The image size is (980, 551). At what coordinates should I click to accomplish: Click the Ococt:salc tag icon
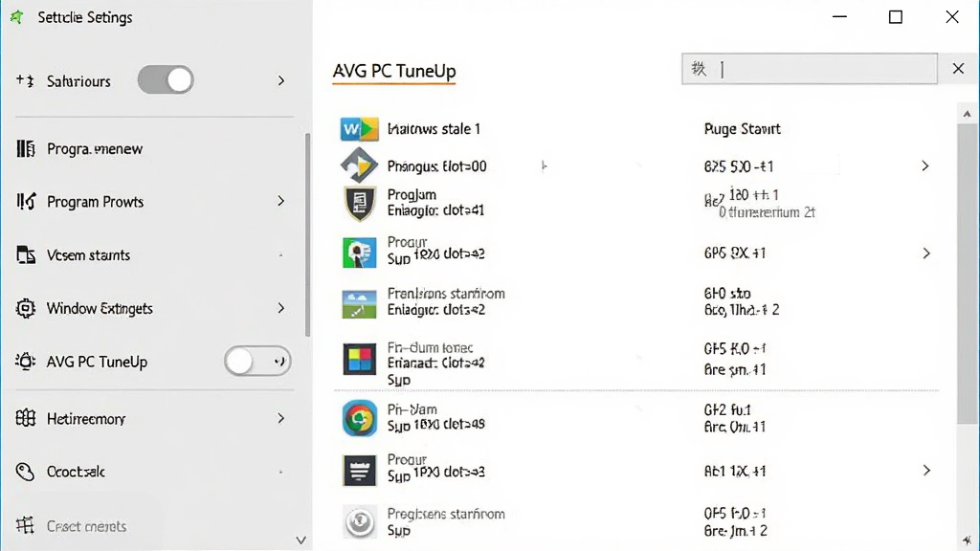25,472
